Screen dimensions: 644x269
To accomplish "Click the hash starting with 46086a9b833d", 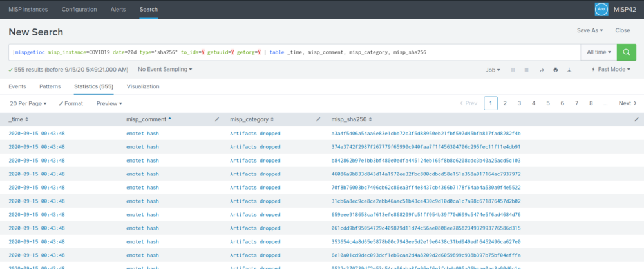I will 426,174.
